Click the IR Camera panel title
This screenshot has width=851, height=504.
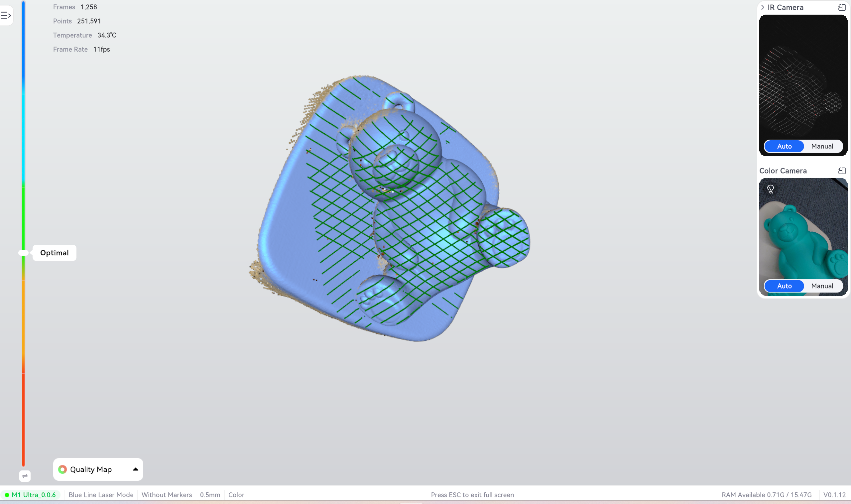[785, 7]
